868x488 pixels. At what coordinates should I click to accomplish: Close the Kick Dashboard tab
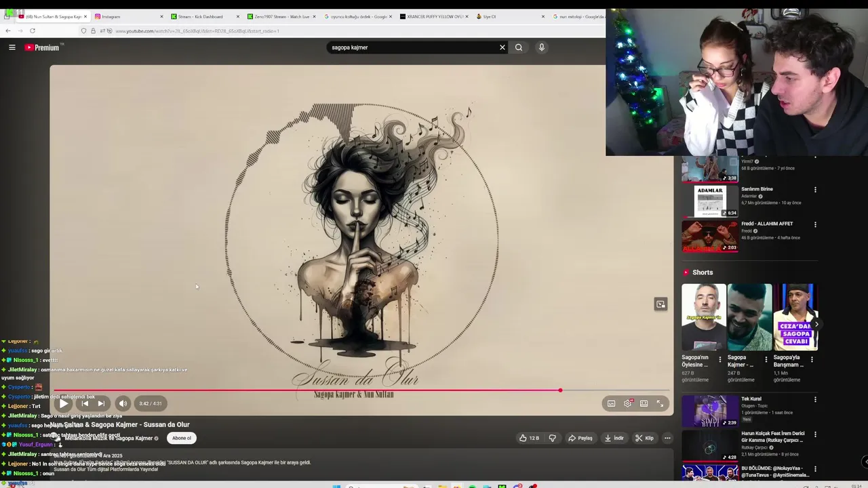pyautogui.click(x=238, y=16)
